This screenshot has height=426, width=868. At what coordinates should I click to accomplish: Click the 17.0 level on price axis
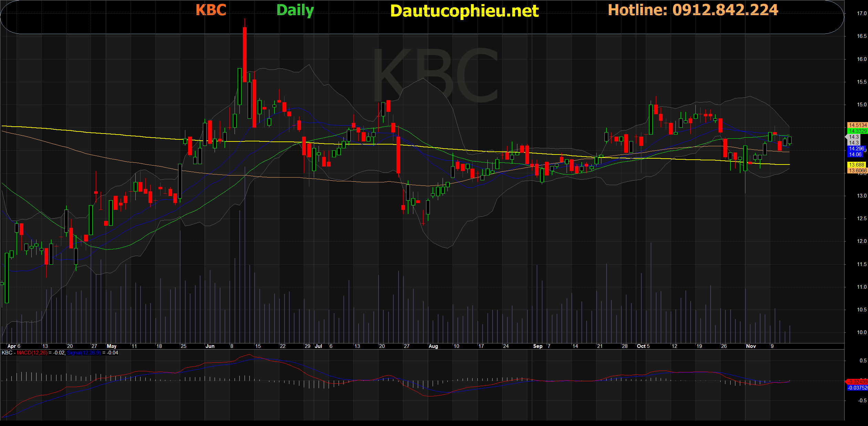861,13
